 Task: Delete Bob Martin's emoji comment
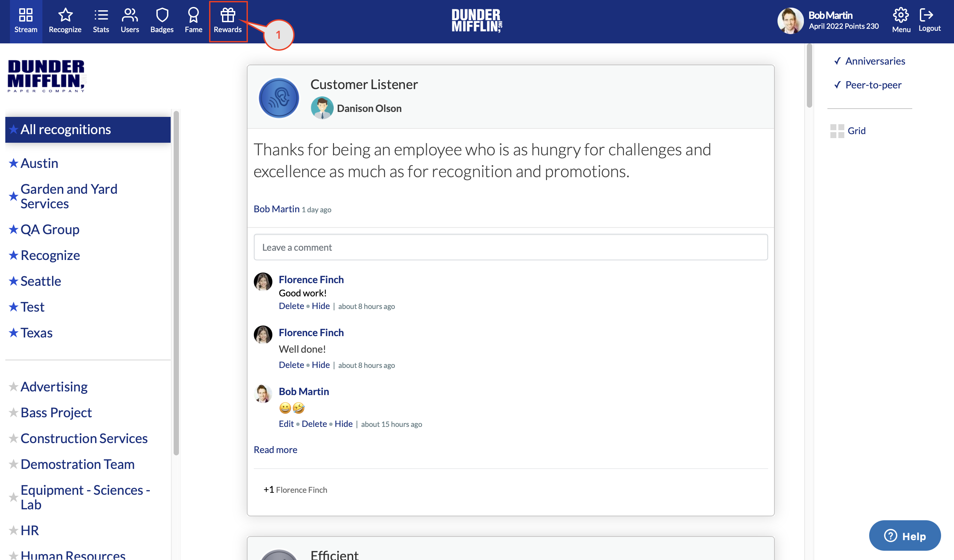coord(314,424)
